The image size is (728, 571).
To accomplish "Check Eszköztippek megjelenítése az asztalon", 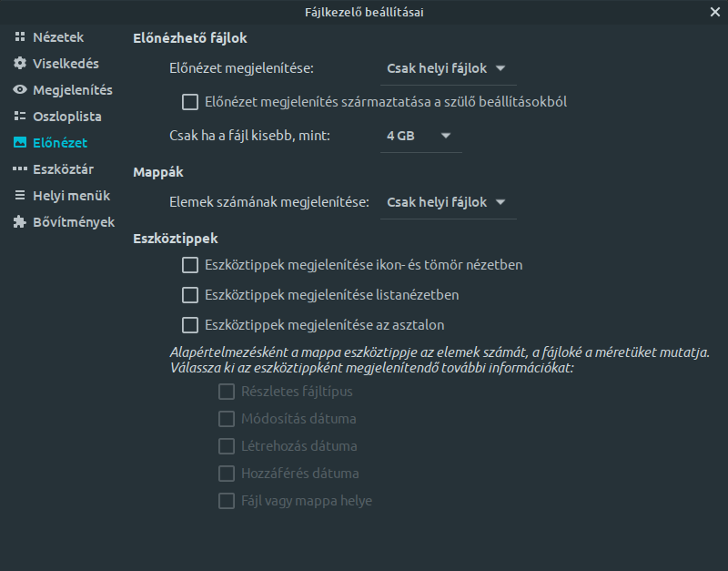I will [190, 325].
